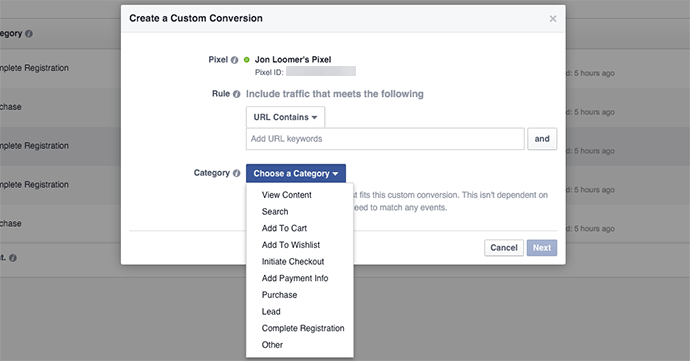Expand the Choose a Category dropdown
This screenshot has height=361, width=690.
(296, 173)
